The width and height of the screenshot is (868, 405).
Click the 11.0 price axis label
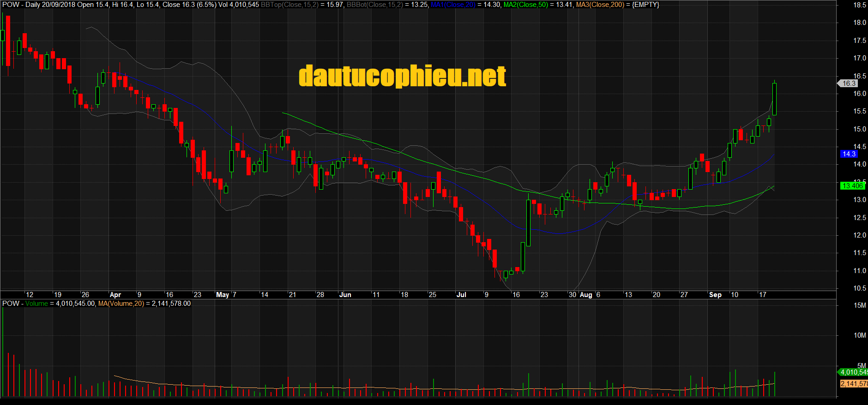[860, 271]
